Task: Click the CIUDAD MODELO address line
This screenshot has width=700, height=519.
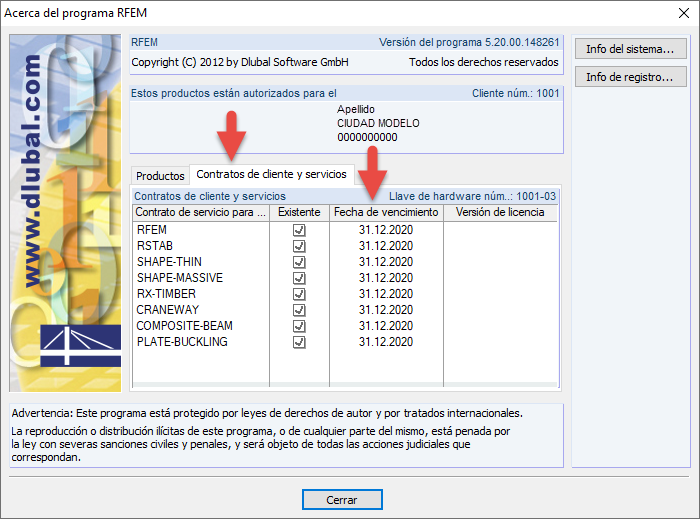Action: [x=378, y=124]
